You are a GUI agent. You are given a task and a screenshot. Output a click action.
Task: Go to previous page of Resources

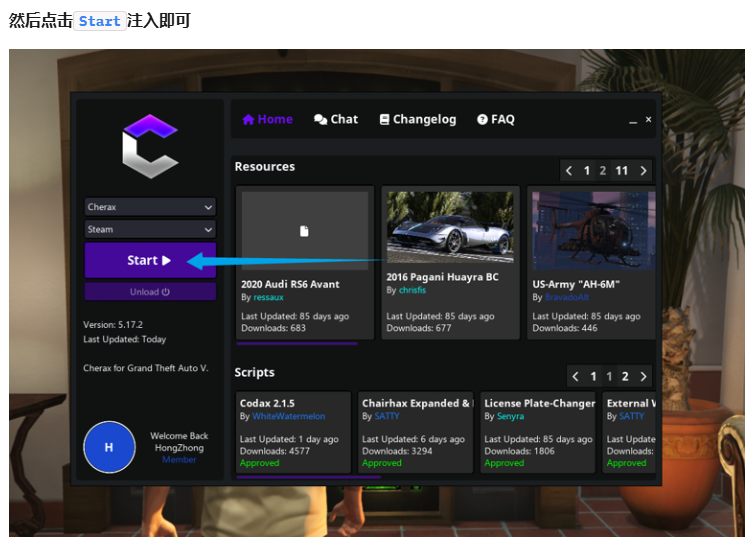[x=569, y=171]
